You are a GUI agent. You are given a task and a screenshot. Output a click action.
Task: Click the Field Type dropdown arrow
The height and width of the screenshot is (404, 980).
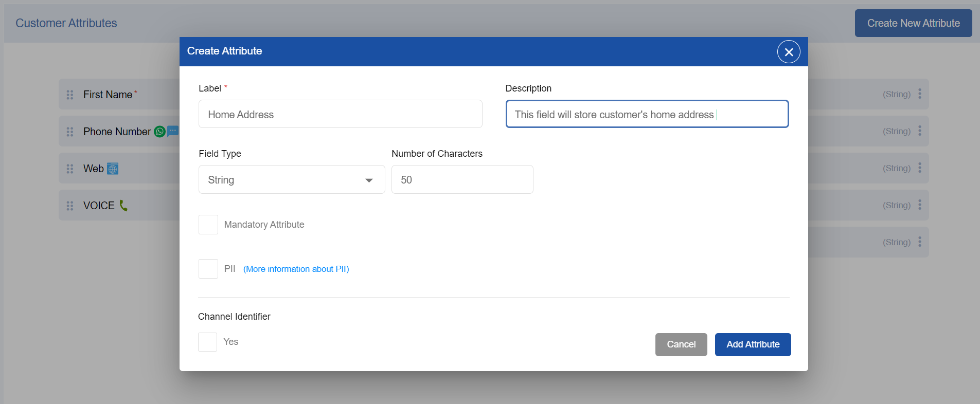click(369, 180)
